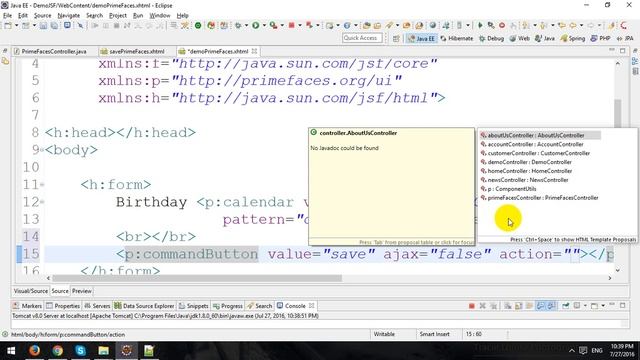
Task: Open the Servers view tab
Action: coord(97,306)
